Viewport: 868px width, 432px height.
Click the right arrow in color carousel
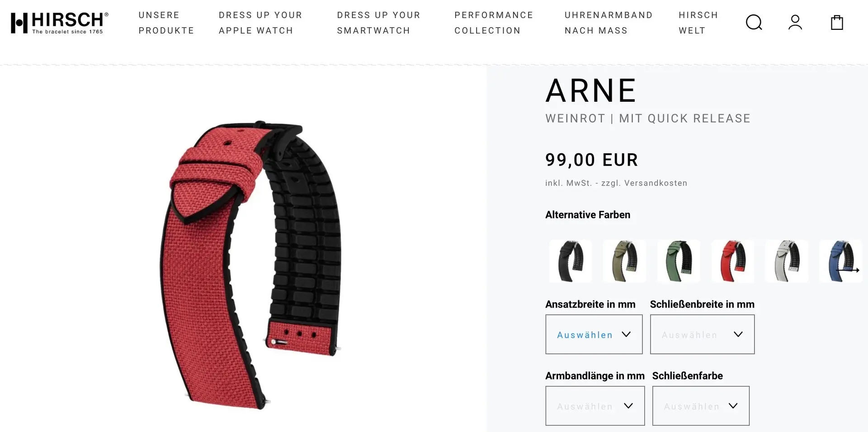pyautogui.click(x=848, y=270)
